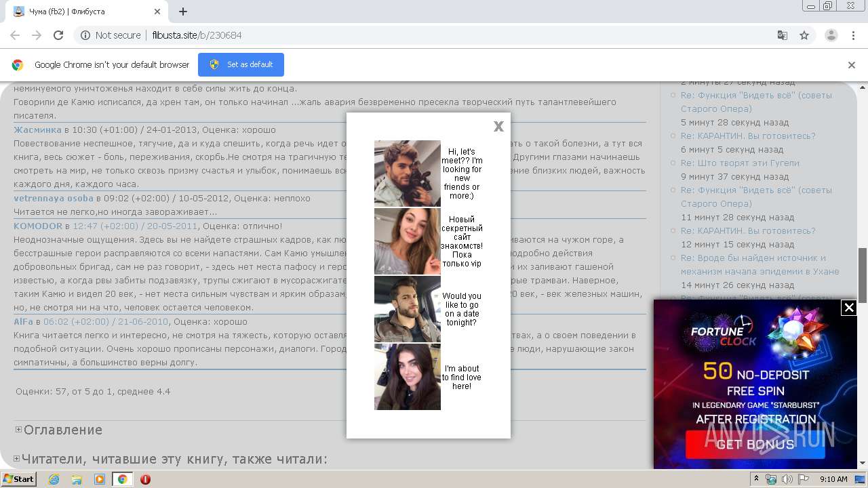This screenshot has width=868, height=488.
Task: Click the Set as default button
Action: point(241,65)
